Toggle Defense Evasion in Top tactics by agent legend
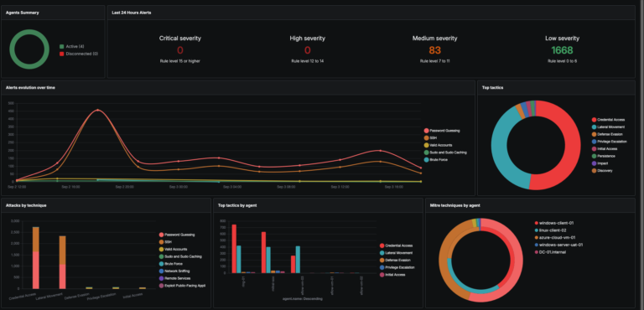644x310 pixels. [x=396, y=260]
